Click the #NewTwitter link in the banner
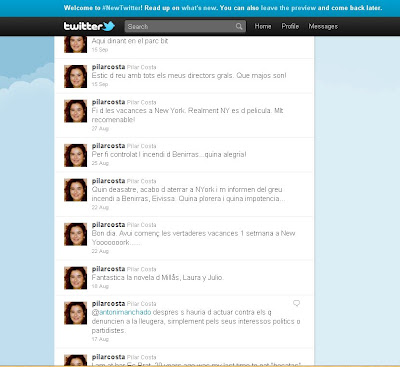400x367 pixels. tap(122, 8)
